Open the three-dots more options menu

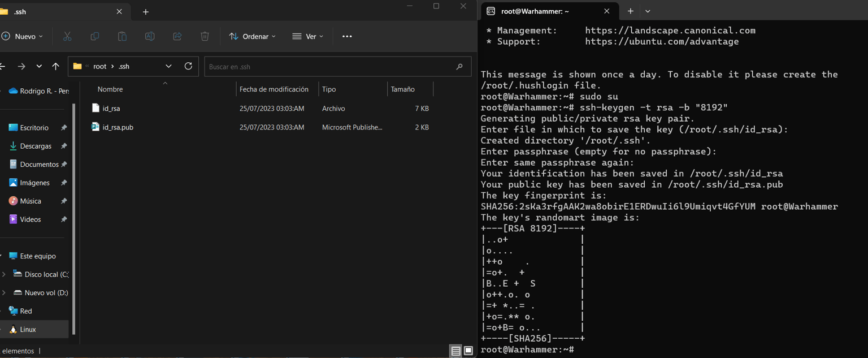pyautogui.click(x=347, y=36)
